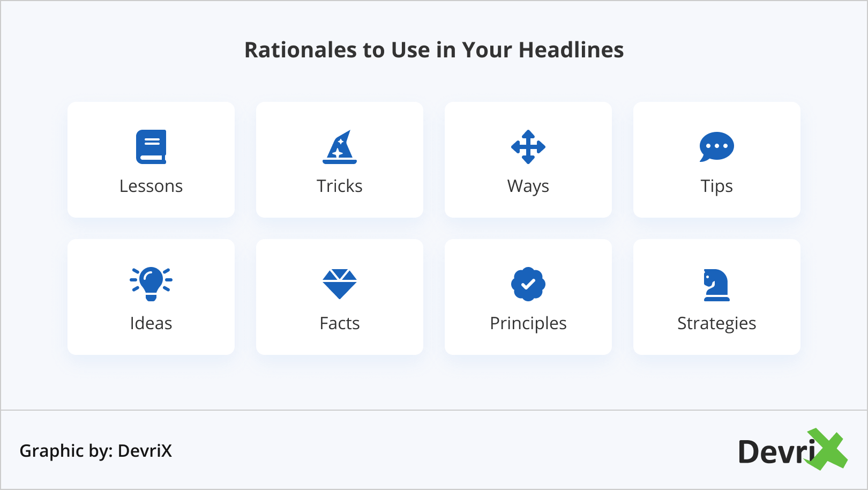Click the "Graphic by: DevriX" credit text
The height and width of the screenshot is (490, 868).
[x=96, y=451]
